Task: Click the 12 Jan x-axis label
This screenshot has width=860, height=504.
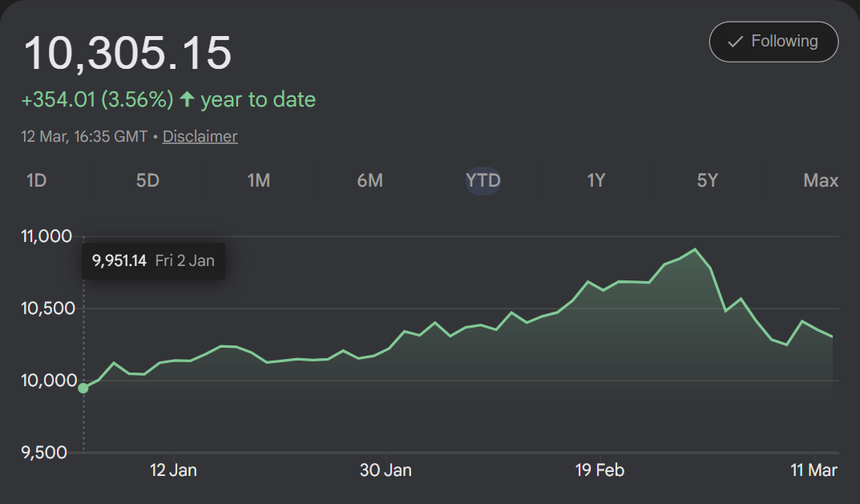Action: pyautogui.click(x=173, y=470)
